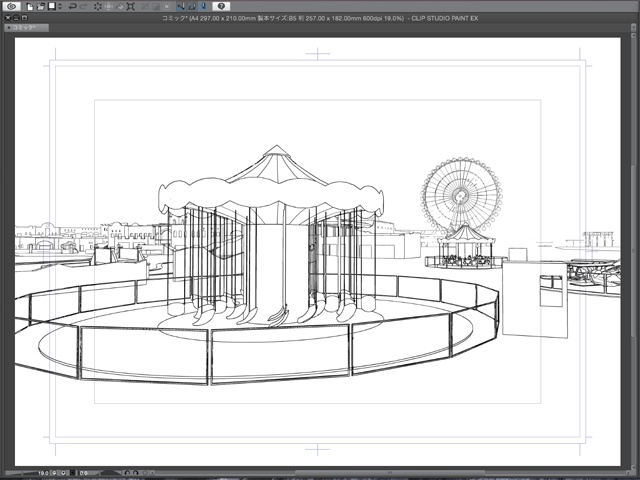
Task: Fill with the paint bucket command
Action: tap(119, 7)
